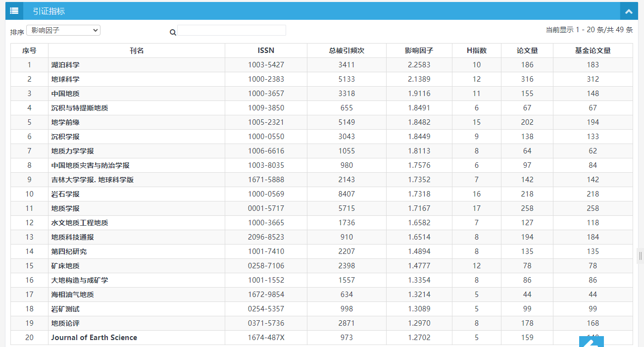Image resolution: width=644 pixels, height=347 pixels.
Task: Click the blue edit pencil floating button
Action: coord(592,342)
